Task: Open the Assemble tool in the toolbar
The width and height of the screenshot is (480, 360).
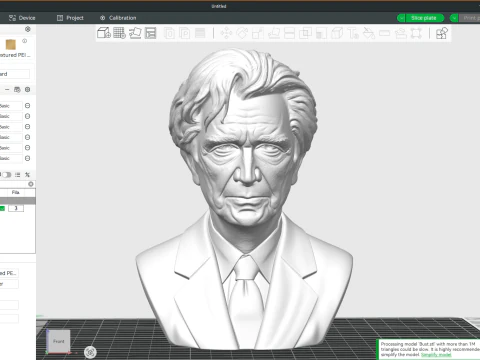Action: point(400,33)
